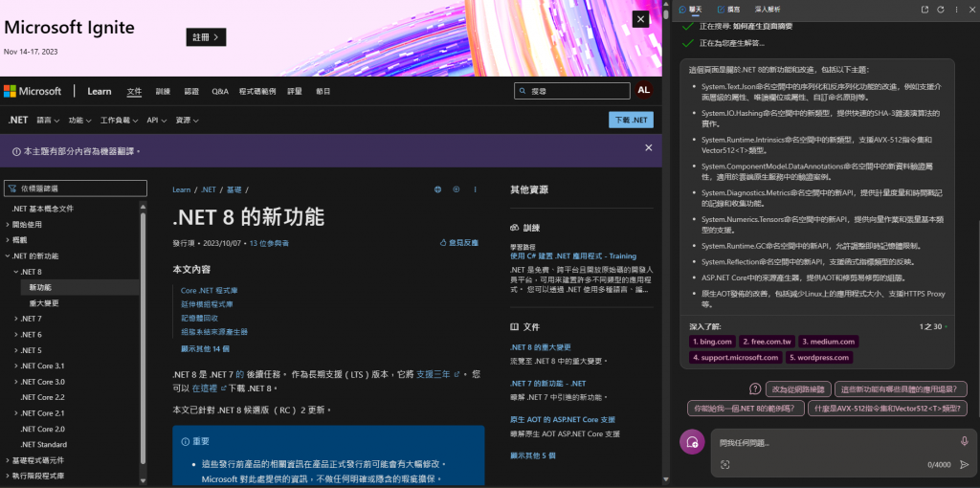Viewport: 980px width, 488px height.
Task: Click suggestion 改為從網路搜尋
Action: (798, 389)
